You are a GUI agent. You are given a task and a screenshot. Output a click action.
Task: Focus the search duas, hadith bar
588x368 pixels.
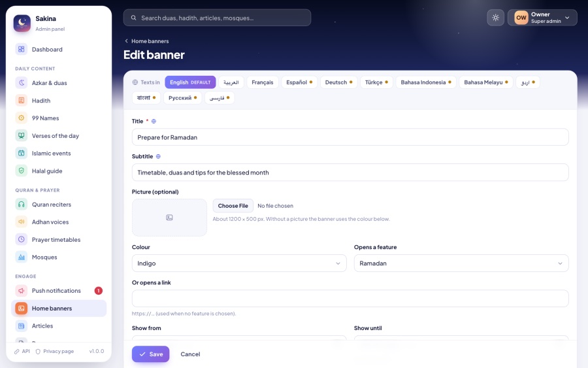217,18
